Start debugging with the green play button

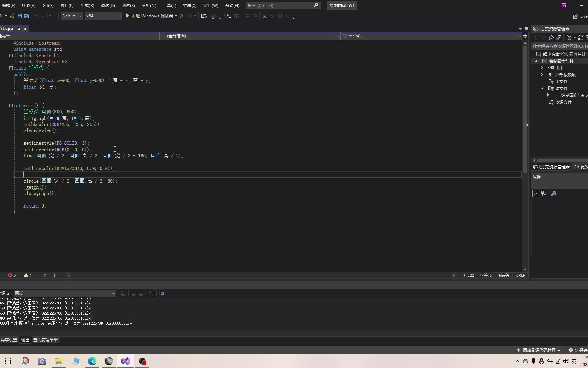point(128,16)
